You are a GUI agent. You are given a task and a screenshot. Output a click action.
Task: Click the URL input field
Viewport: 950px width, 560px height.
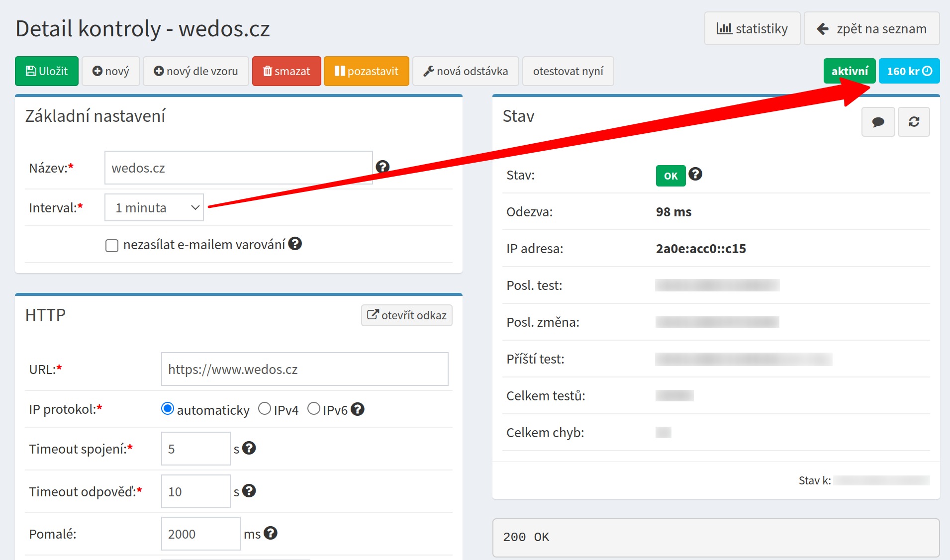[x=305, y=369]
